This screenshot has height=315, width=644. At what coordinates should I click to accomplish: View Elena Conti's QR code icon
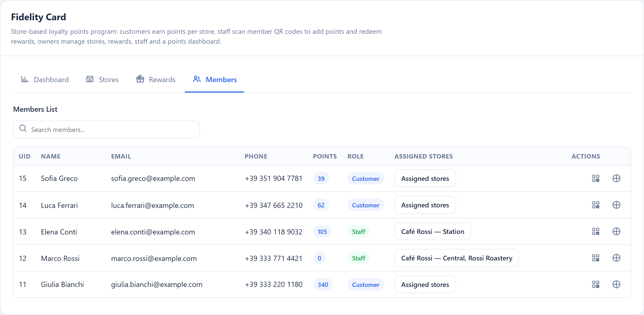595,231
